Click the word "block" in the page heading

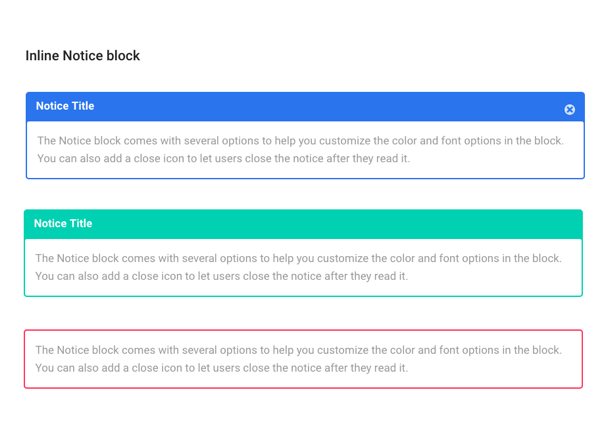(x=123, y=56)
